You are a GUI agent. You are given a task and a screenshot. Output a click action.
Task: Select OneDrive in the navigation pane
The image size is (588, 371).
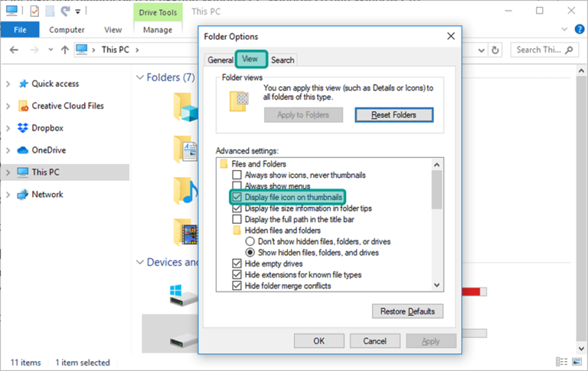(x=48, y=150)
